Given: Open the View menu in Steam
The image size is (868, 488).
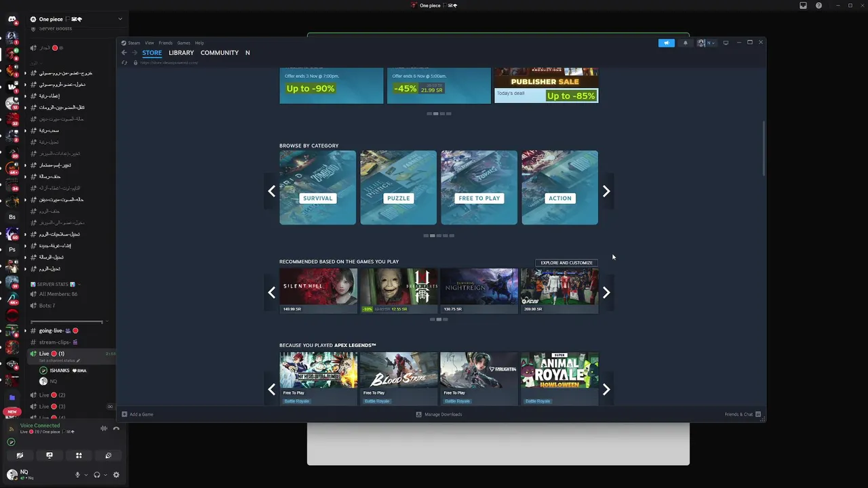Looking at the screenshot, I should click(x=149, y=43).
